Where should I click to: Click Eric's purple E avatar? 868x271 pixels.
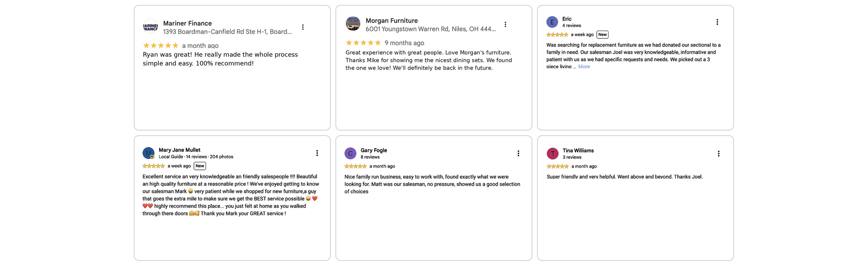(552, 22)
